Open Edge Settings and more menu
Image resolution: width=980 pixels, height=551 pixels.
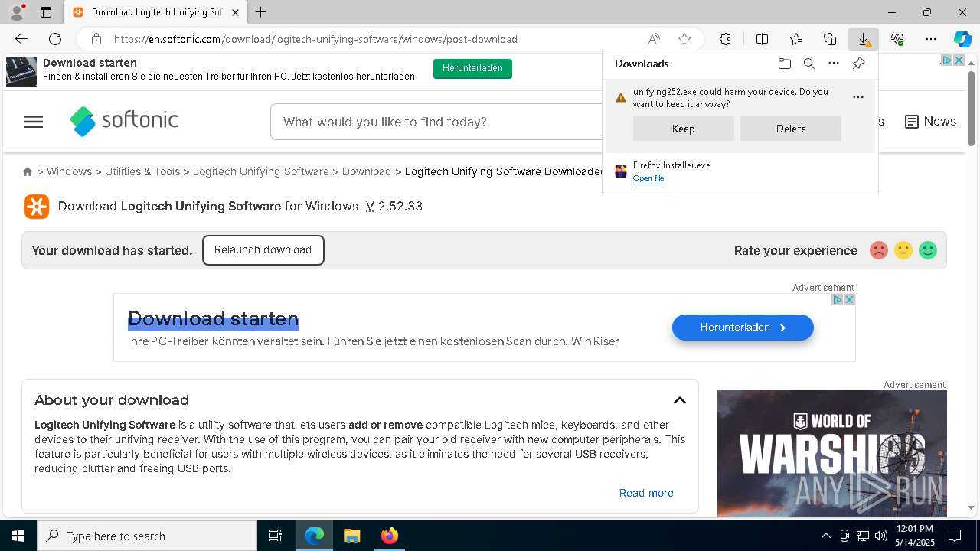(931, 39)
